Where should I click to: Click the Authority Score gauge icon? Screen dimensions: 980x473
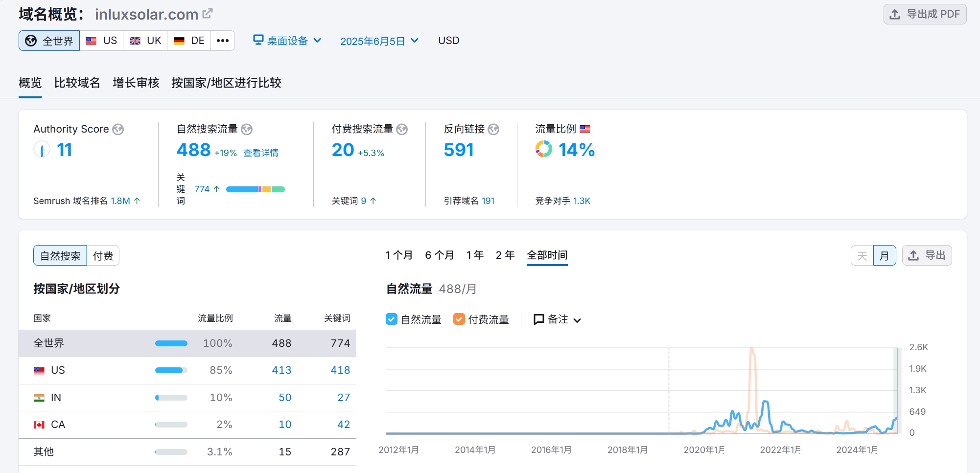tap(42, 149)
